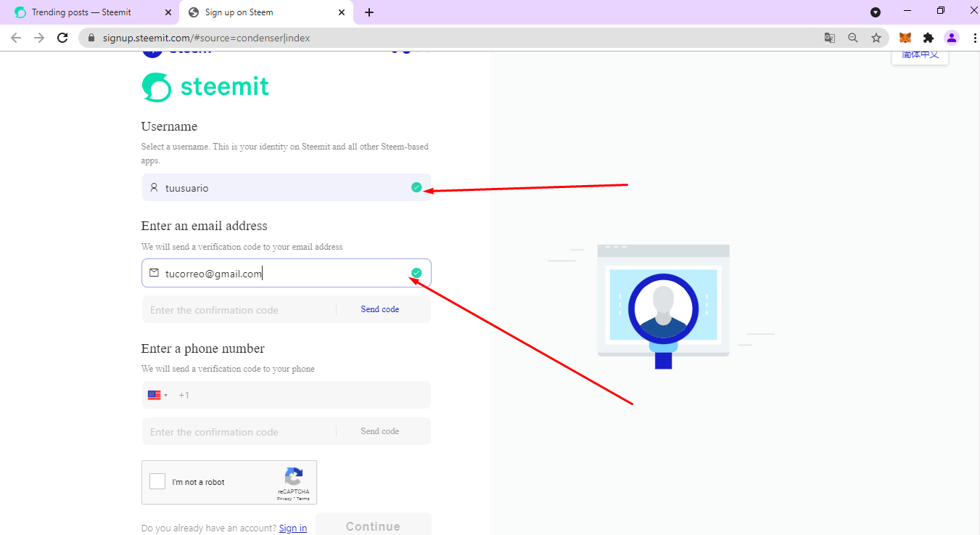This screenshot has width=980, height=535.
Task: Click the envelope icon in the email field
Action: click(154, 273)
